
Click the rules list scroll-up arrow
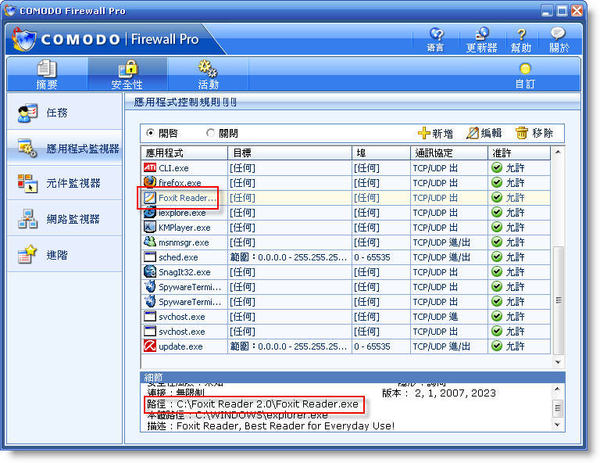[558, 152]
